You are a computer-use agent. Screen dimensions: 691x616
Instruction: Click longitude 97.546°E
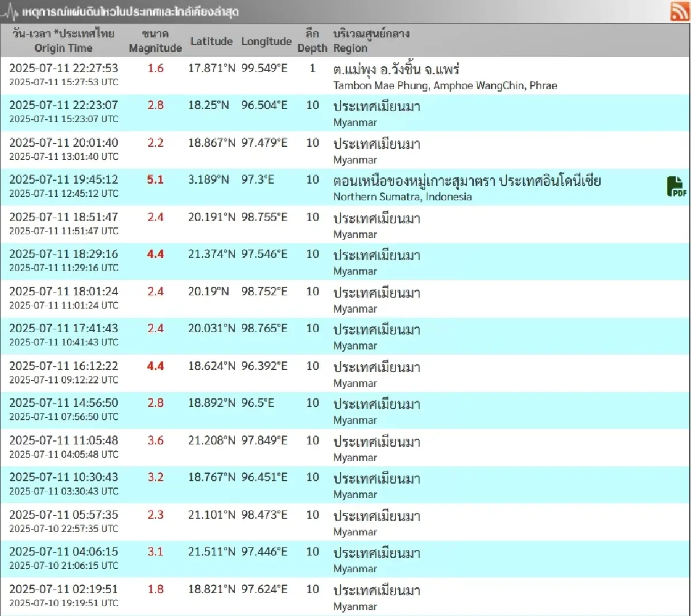point(264,254)
